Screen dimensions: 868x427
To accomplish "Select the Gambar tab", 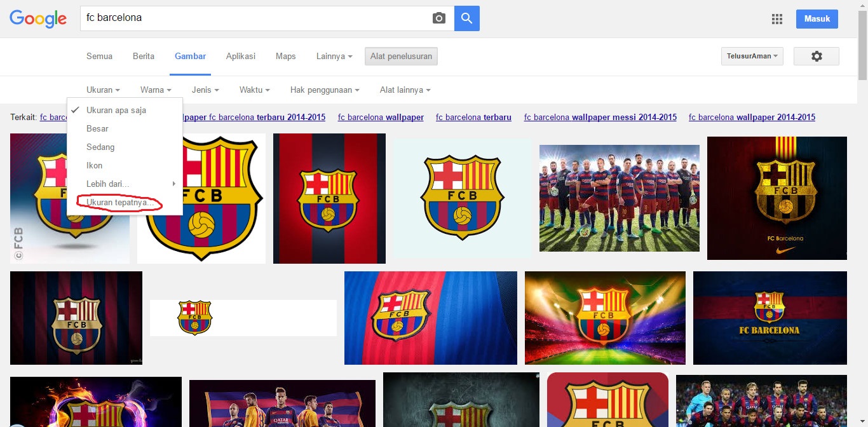I will pyautogui.click(x=191, y=56).
